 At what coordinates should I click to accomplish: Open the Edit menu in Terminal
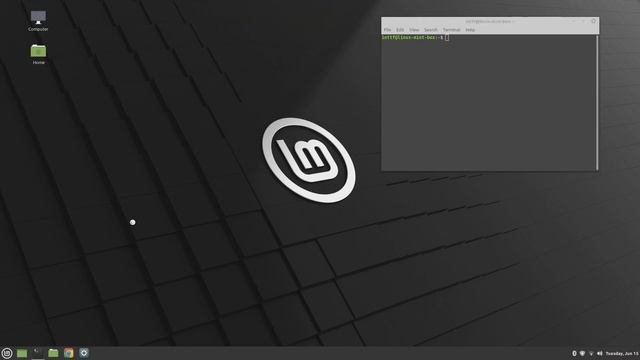(x=400, y=30)
